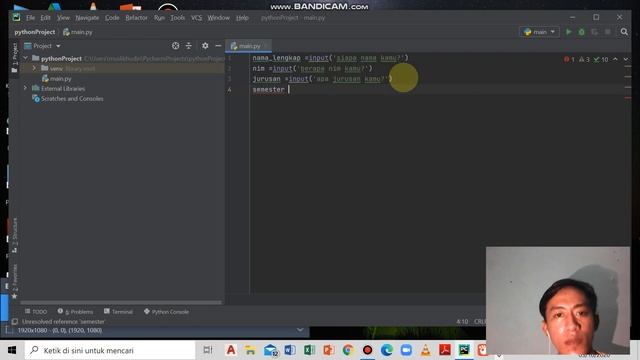The height and width of the screenshot is (360, 640).
Task: Open the Help menu
Action: click(242, 18)
